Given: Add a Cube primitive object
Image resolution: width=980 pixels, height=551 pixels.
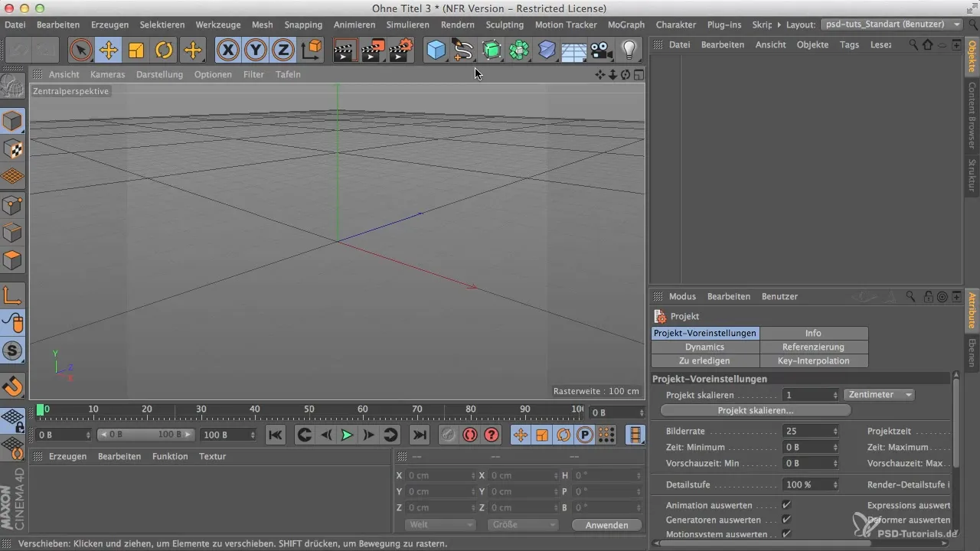Looking at the screenshot, I should [x=436, y=51].
